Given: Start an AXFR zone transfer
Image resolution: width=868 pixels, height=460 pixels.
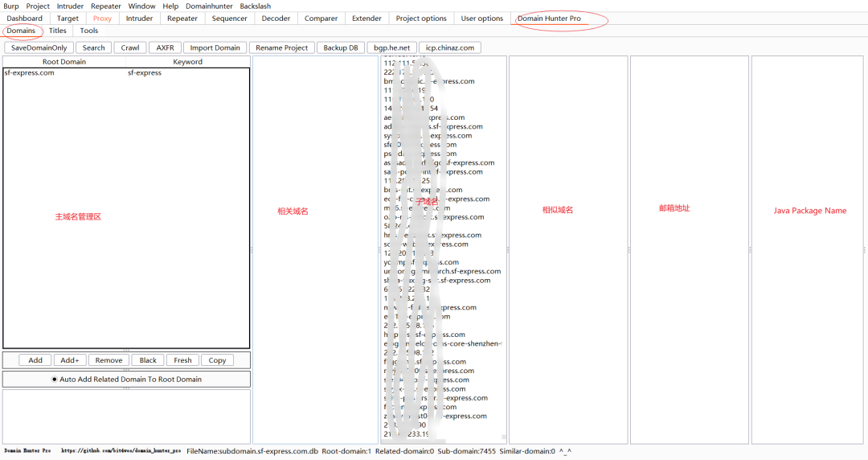Looking at the screenshot, I should [165, 47].
